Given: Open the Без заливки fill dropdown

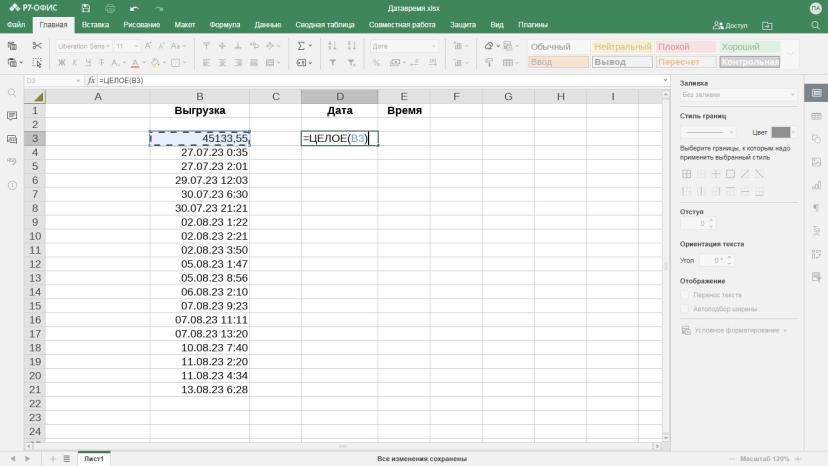Looking at the screenshot, I should click(738, 95).
